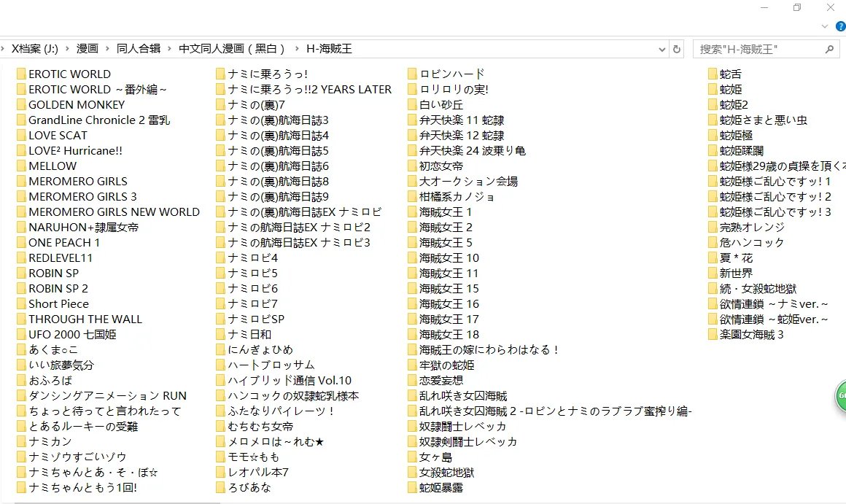Jump to the 同人合辑 breadcrumb folder
This screenshot has height=504, width=846.
[138, 49]
